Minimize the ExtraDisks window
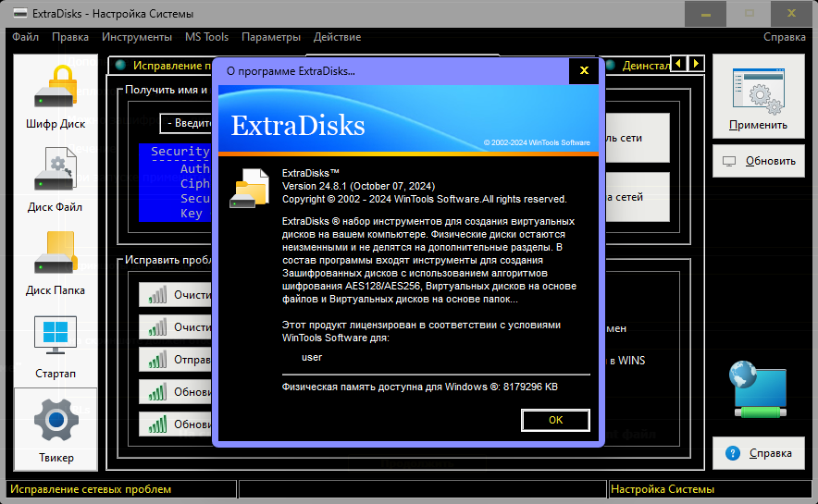 point(705,14)
